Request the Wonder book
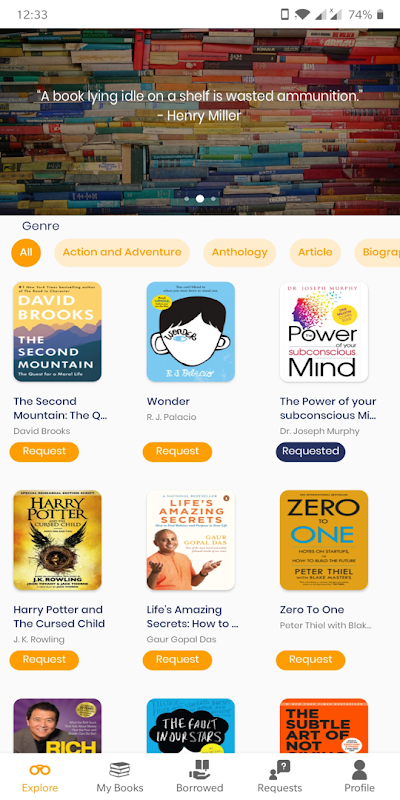Viewport: 400px width, 800px height. pyautogui.click(x=178, y=452)
